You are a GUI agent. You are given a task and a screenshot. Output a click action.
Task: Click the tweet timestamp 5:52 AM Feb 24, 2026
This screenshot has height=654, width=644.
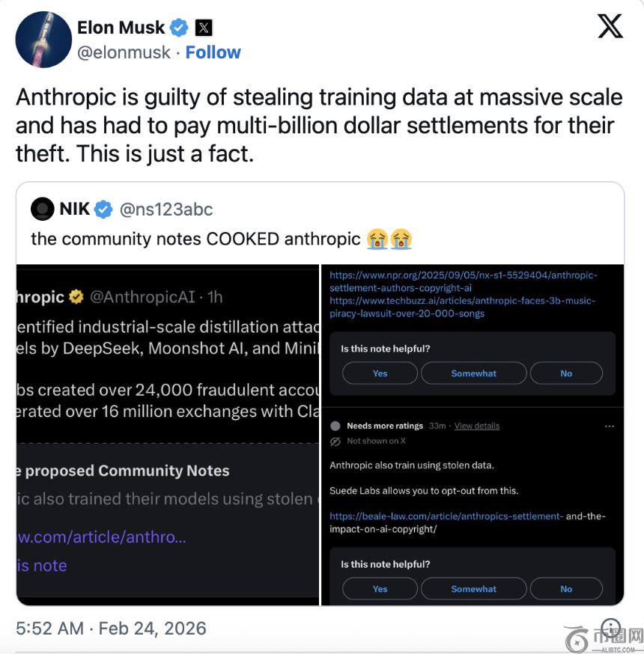point(111,629)
